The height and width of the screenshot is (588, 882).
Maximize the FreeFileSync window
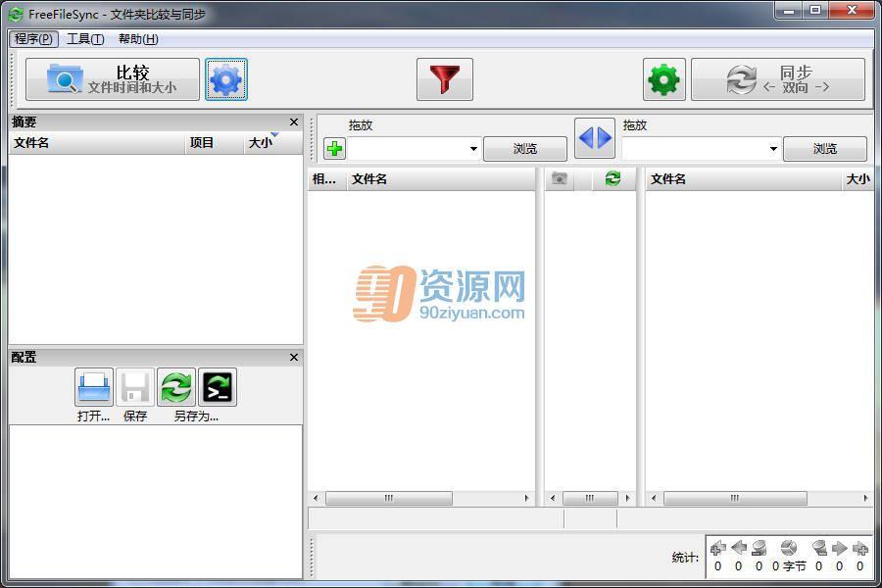(815, 10)
